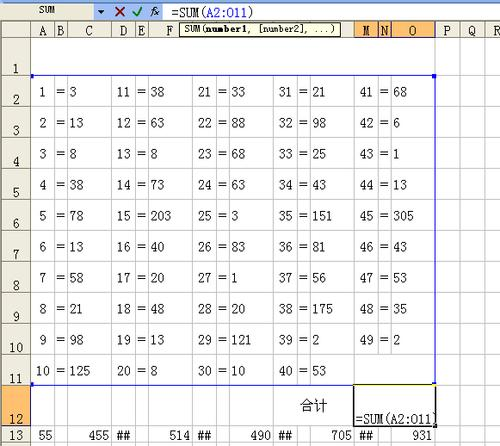
Task: Click cell with value 151
Action: 332,216
